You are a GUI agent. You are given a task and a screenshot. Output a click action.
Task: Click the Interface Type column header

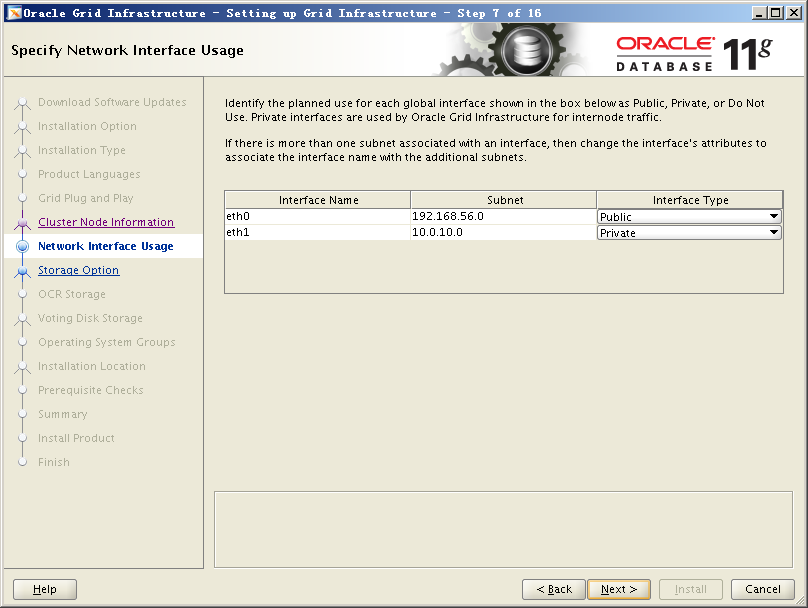pos(690,200)
